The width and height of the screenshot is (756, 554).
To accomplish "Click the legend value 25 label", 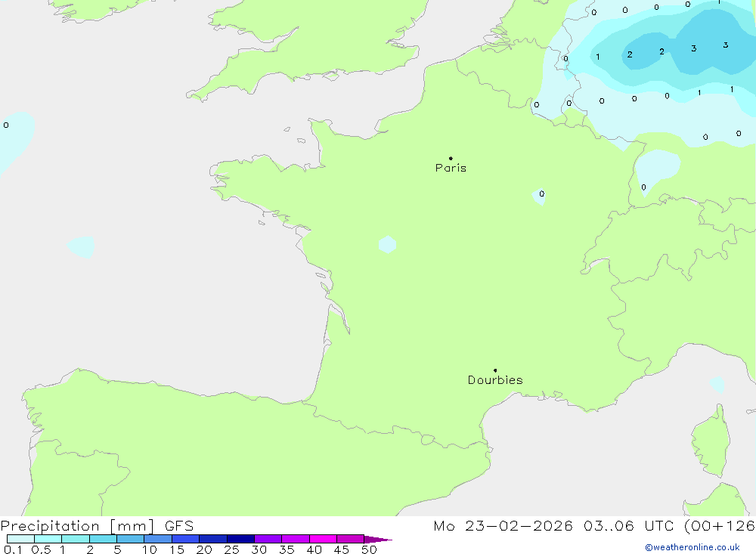I will [x=231, y=549].
